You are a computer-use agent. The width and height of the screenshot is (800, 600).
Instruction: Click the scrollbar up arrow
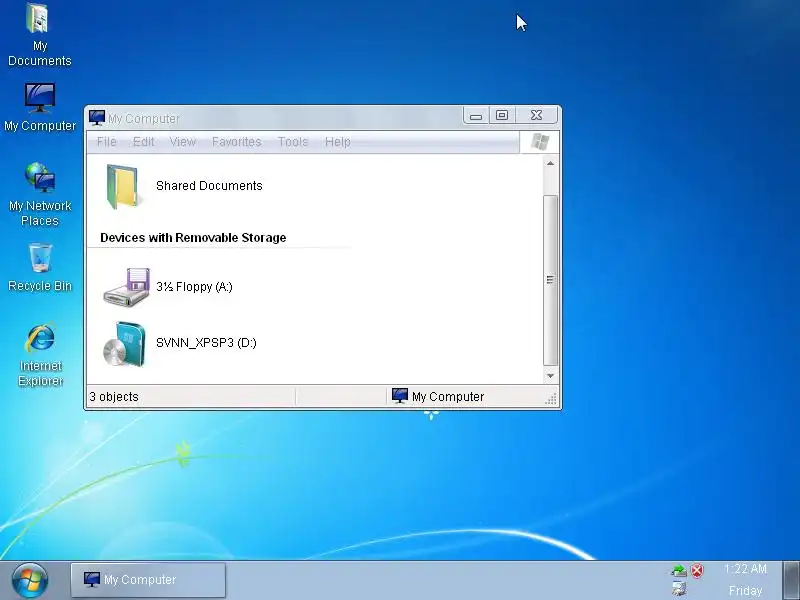coord(550,164)
